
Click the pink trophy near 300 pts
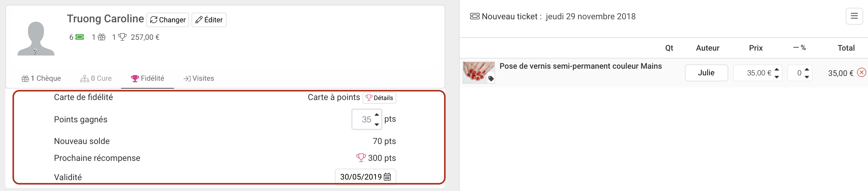tap(361, 158)
